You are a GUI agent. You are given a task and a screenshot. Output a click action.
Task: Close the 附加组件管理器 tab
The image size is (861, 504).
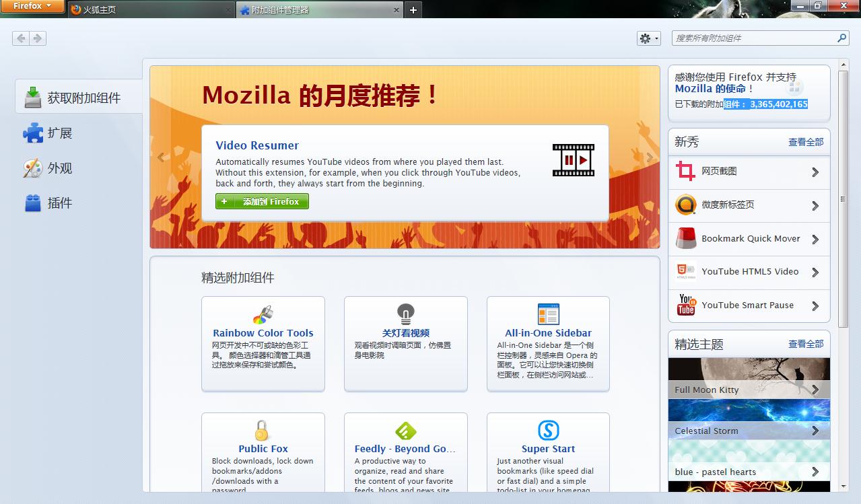396,10
